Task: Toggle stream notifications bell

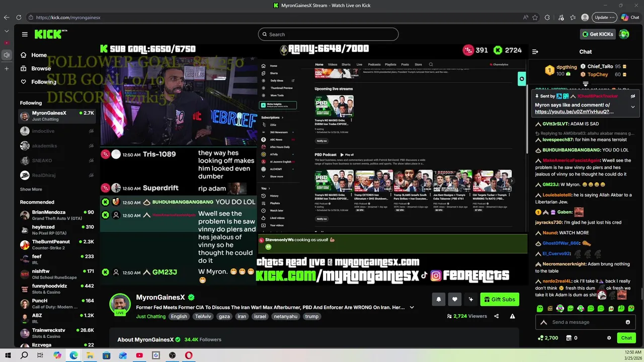Action: (439, 299)
